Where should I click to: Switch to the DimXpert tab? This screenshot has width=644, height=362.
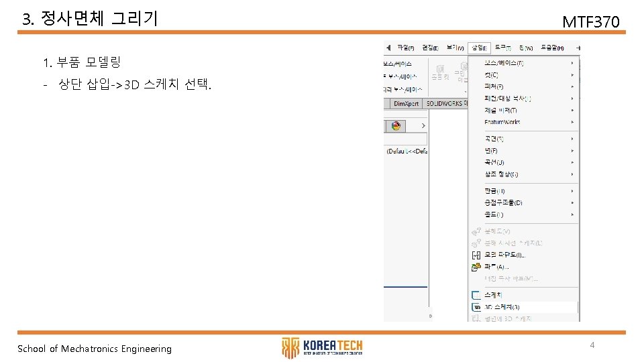(406, 104)
